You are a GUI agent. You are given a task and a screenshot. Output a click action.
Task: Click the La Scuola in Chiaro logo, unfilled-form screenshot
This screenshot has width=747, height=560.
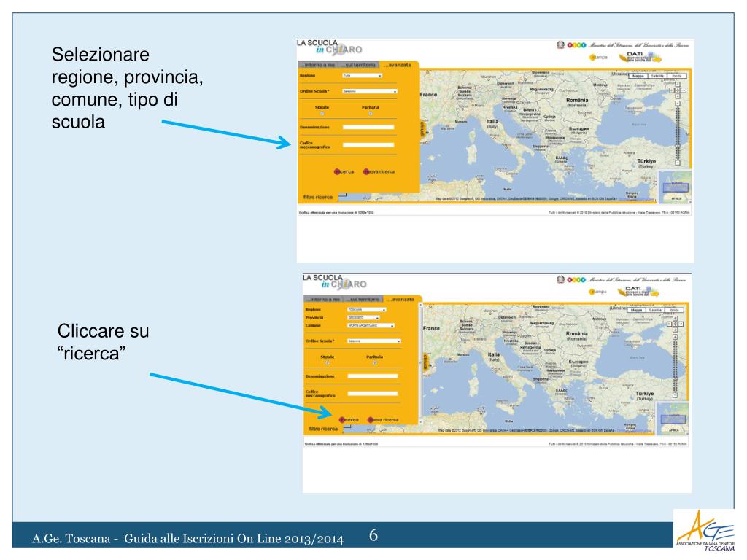pos(329,47)
